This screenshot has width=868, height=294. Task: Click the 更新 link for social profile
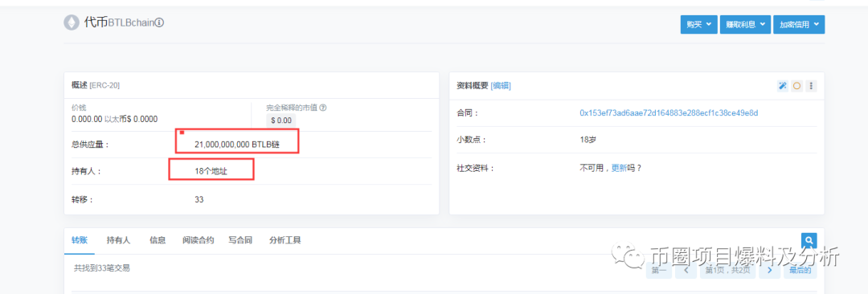pos(619,168)
